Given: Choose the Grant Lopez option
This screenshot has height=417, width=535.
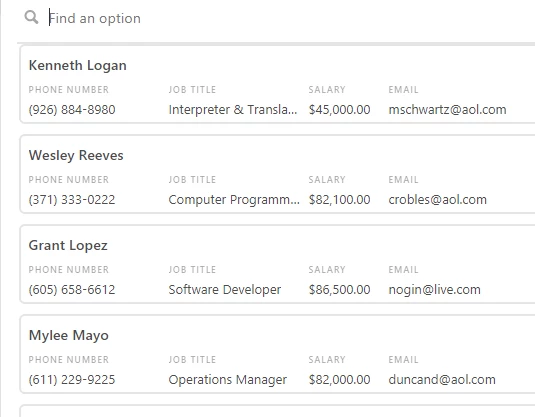Looking at the screenshot, I should click(277, 264).
